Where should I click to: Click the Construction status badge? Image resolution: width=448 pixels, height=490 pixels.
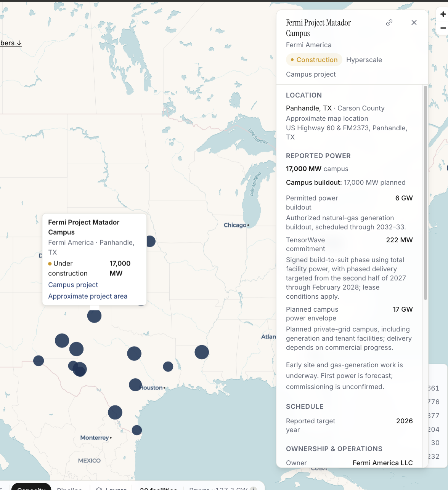(314, 60)
